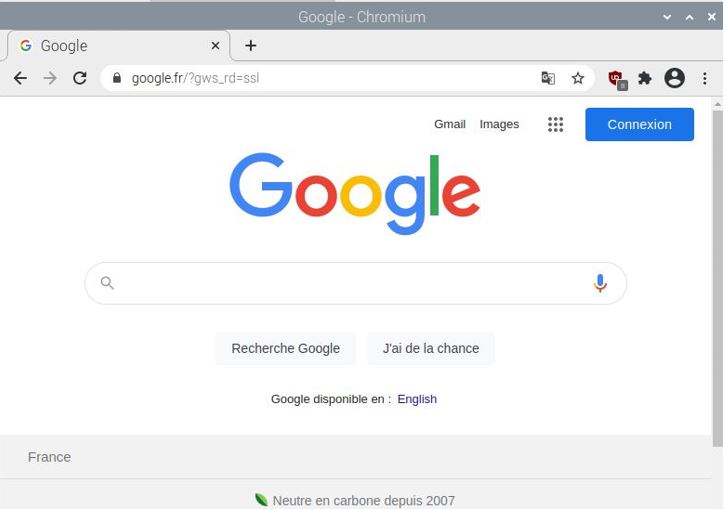
Task: Open the extensions puzzle piece menu
Action: point(645,78)
